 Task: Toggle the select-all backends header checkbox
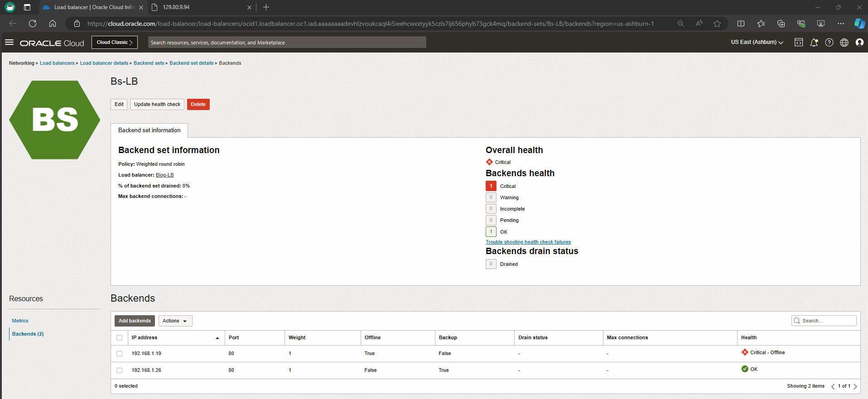tap(120, 338)
